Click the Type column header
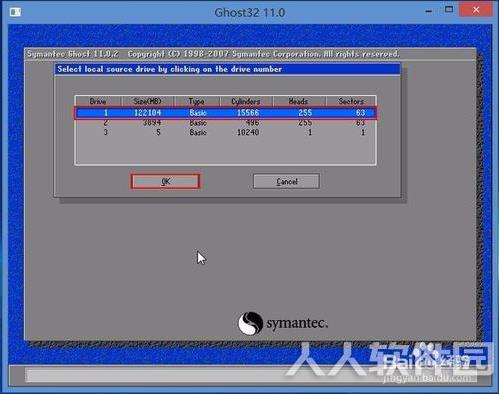The height and width of the screenshot is (394, 499). click(197, 101)
